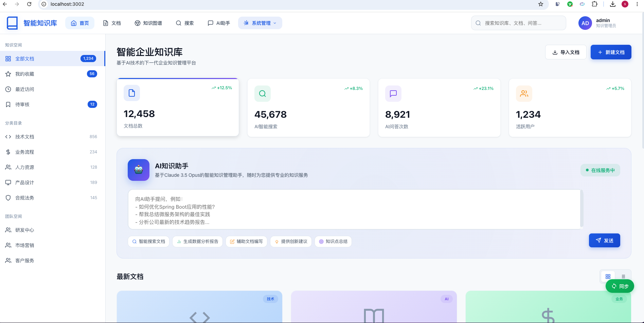Switch to grid view layout
Image resolution: width=644 pixels, height=323 pixels.
point(608,277)
